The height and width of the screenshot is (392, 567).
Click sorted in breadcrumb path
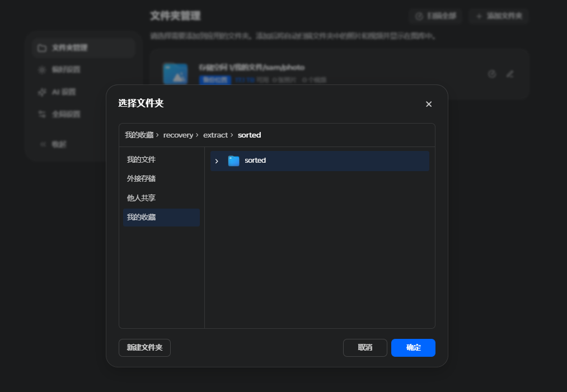(x=249, y=135)
